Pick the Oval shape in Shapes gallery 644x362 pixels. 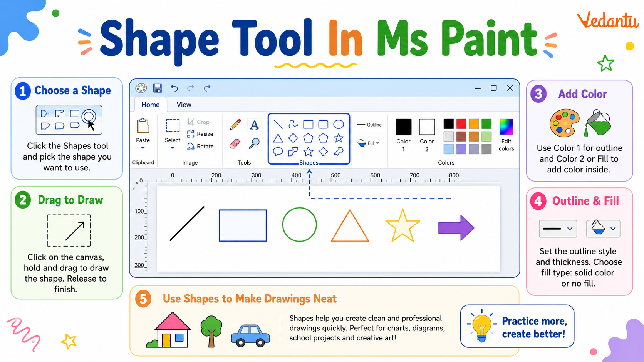pyautogui.click(x=339, y=124)
